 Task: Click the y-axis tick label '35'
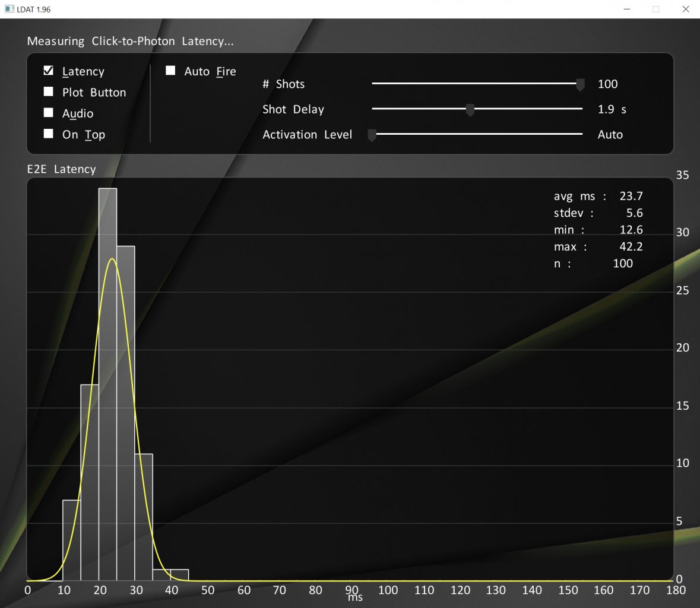tap(682, 175)
